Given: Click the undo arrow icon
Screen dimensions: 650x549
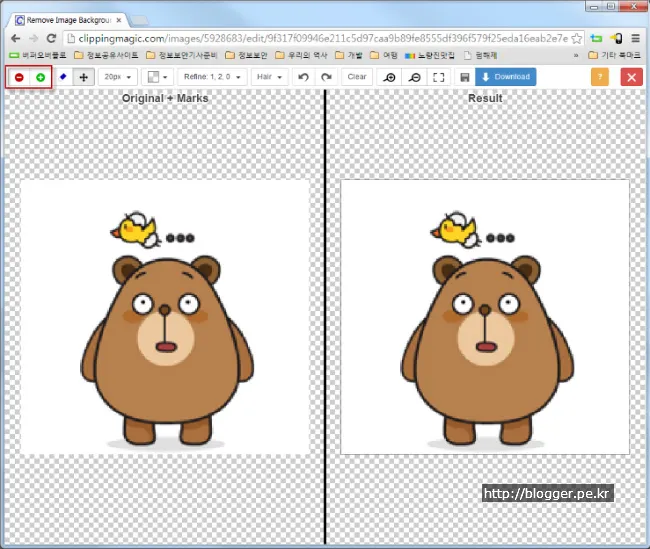Looking at the screenshot, I should (304, 77).
